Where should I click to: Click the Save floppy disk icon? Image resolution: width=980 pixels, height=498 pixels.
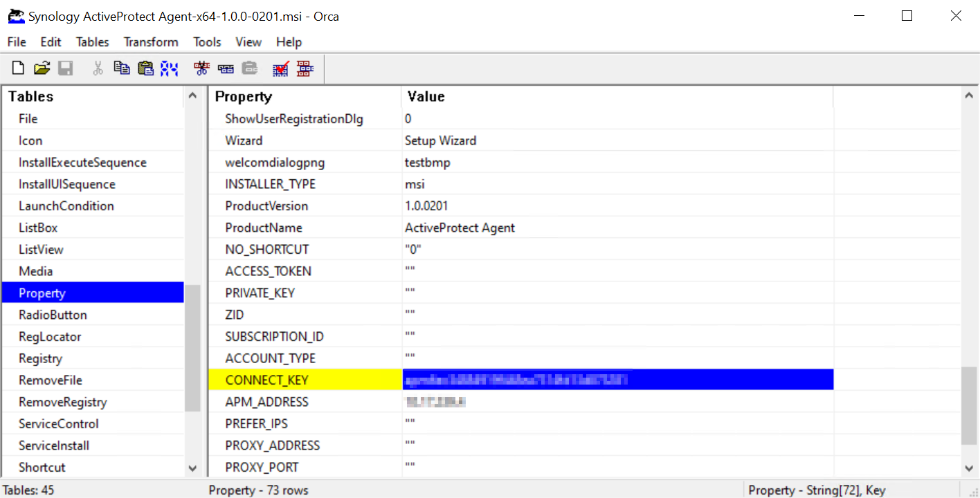(66, 68)
